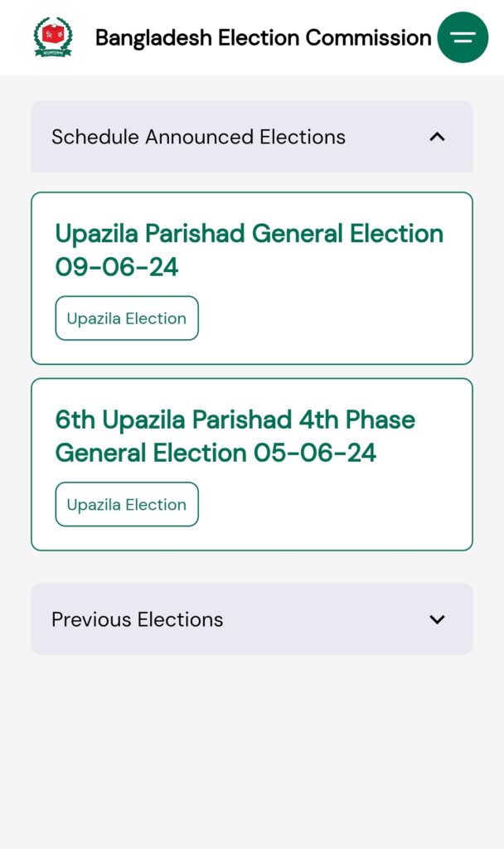This screenshot has width=504, height=849.
Task: Click blank space inside the 4th Phase election card
Action: 336,505
